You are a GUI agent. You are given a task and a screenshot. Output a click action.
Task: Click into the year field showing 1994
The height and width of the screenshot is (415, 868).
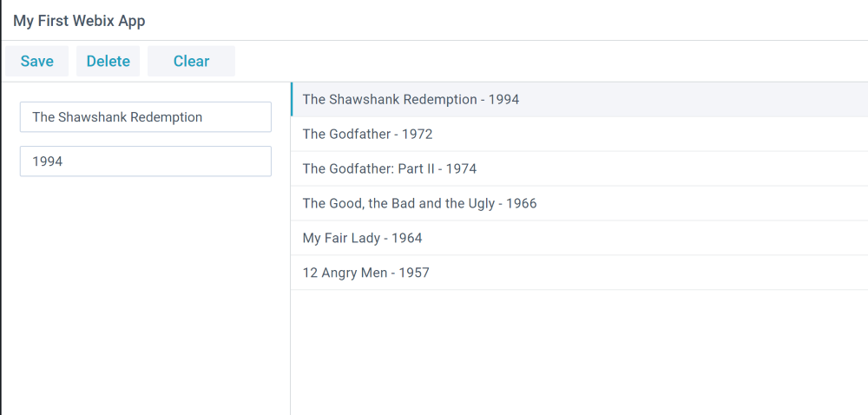pyautogui.click(x=145, y=161)
